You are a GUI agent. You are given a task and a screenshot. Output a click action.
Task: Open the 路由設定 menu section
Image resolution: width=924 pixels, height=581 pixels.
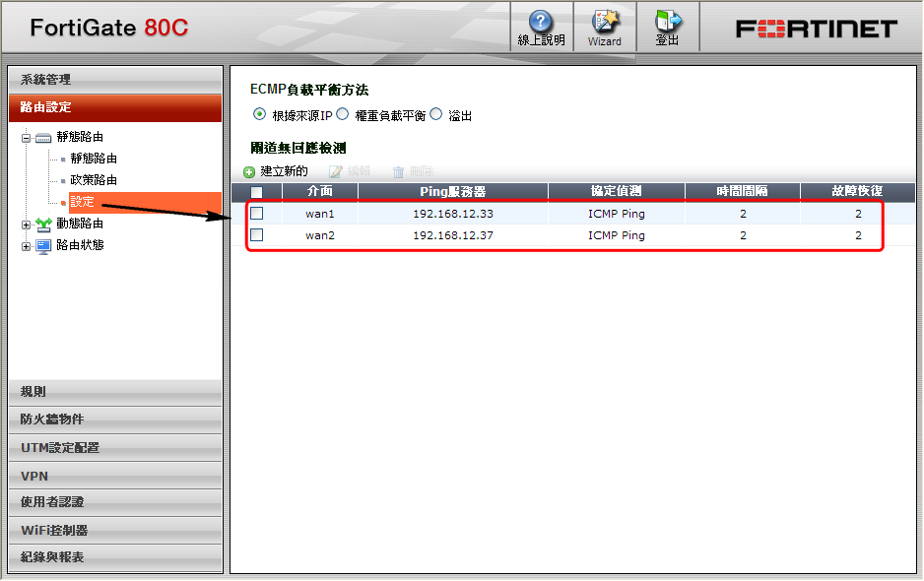click(x=115, y=107)
